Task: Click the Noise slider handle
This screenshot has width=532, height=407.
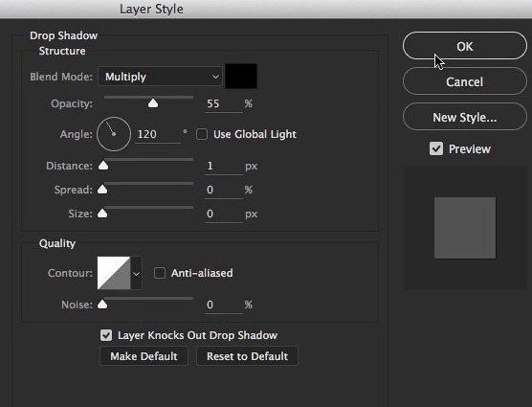Action: [102, 305]
